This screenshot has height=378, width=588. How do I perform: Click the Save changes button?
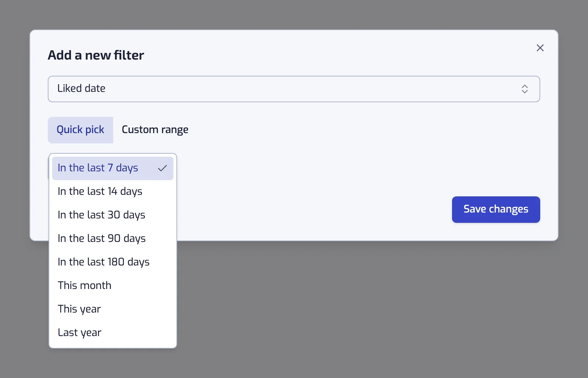coord(496,210)
